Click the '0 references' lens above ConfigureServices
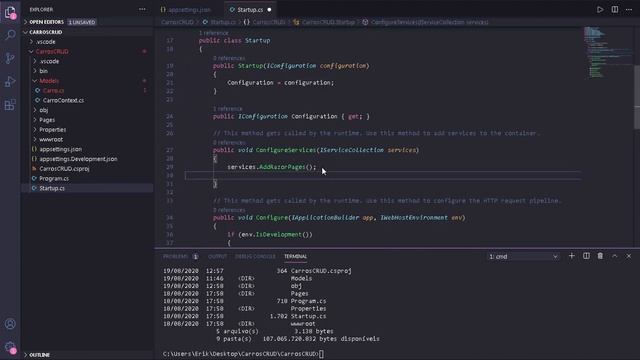Image resolution: width=640 pixels, height=360 pixels. click(x=229, y=142)
